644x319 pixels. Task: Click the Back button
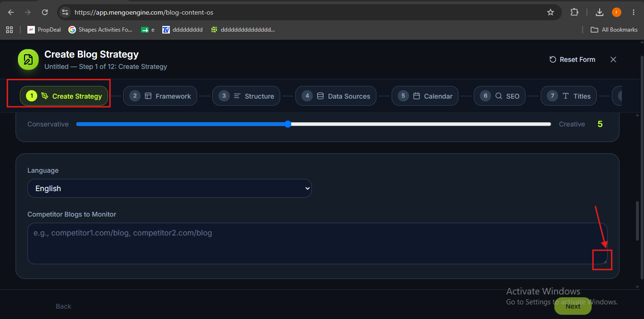pos(63,306)
